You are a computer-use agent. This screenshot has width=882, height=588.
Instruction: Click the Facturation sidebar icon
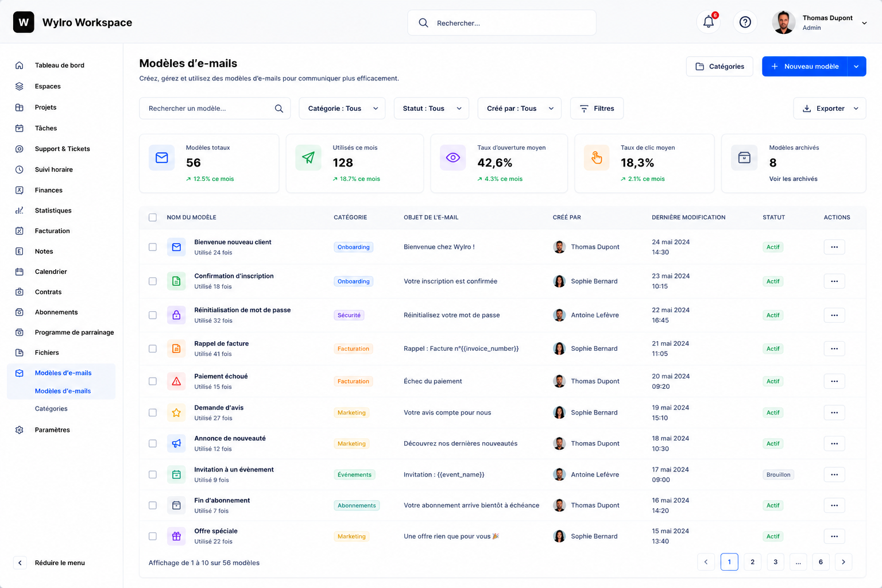(20, 231)
